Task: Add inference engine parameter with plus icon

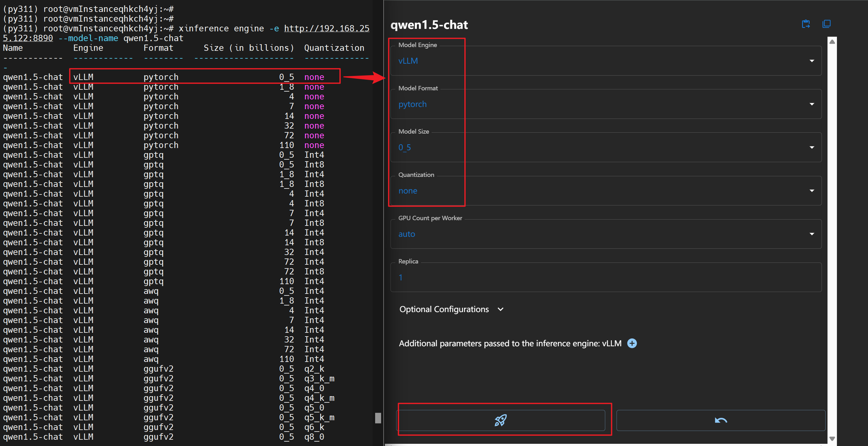Action: coord(632,343)
